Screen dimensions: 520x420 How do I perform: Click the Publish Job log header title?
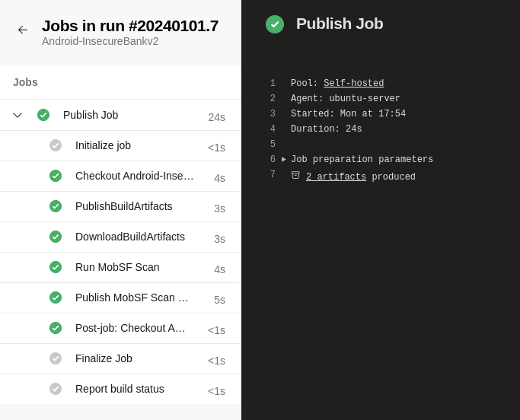coord(340,24)
